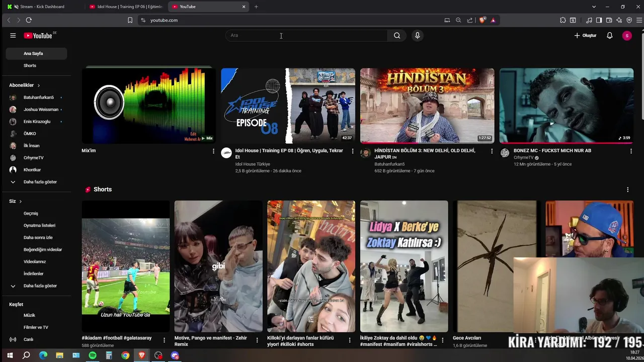Screen dimensions: 644x362
Task: Click the Oluştur create button
Action: tap(585, 36)
